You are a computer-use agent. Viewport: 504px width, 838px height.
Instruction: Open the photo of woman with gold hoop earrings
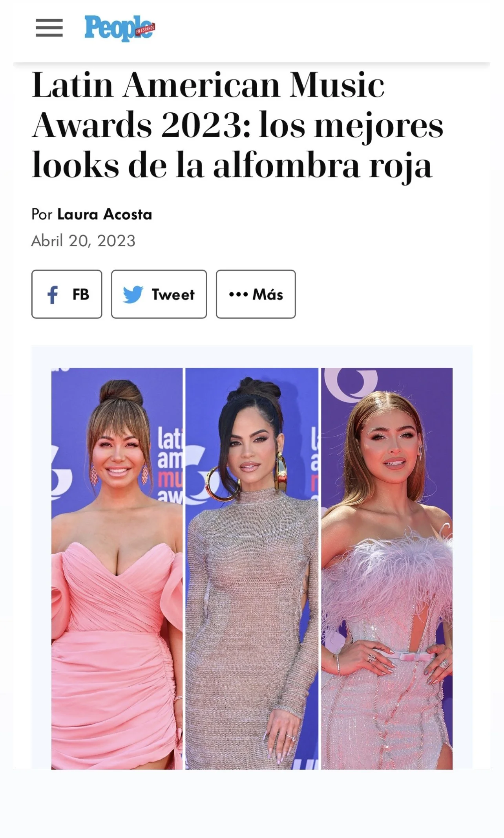[x=252, y=568]
